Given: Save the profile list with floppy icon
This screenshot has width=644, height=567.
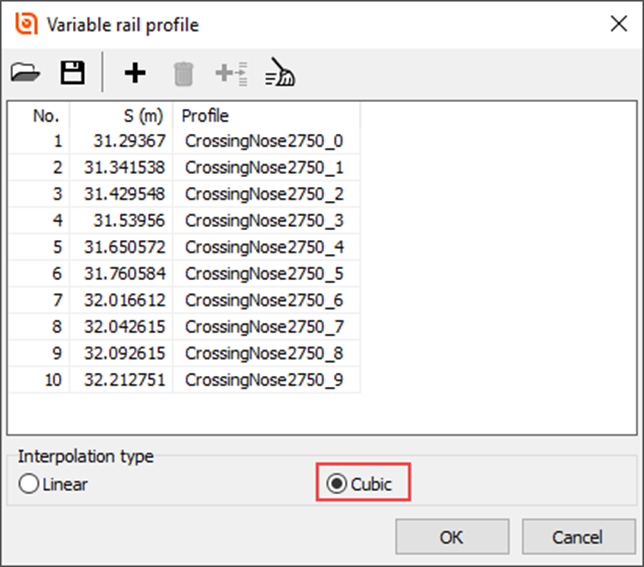Looking at the screenshot, I should point(73,73).
